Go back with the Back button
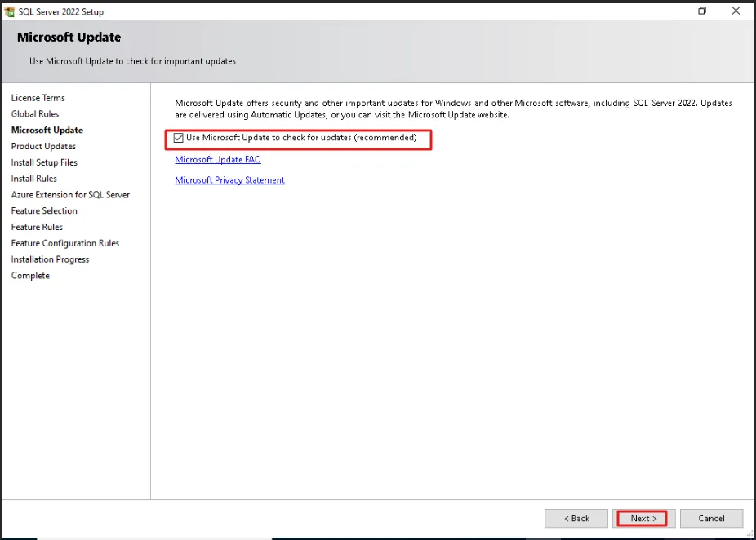 tap(576, 518)
